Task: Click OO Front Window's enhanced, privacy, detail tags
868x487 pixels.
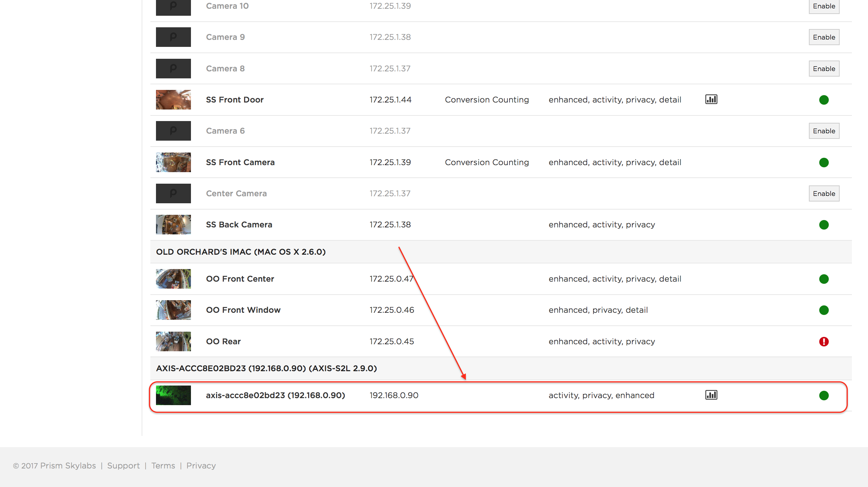Action: click(598, 310)
